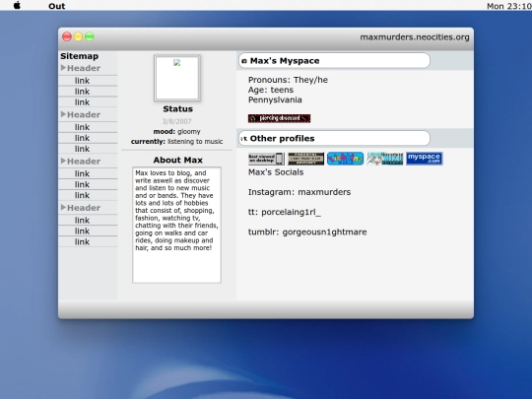
Task: Click the 'mood: gloomy' line
Action: click(176, 131)
